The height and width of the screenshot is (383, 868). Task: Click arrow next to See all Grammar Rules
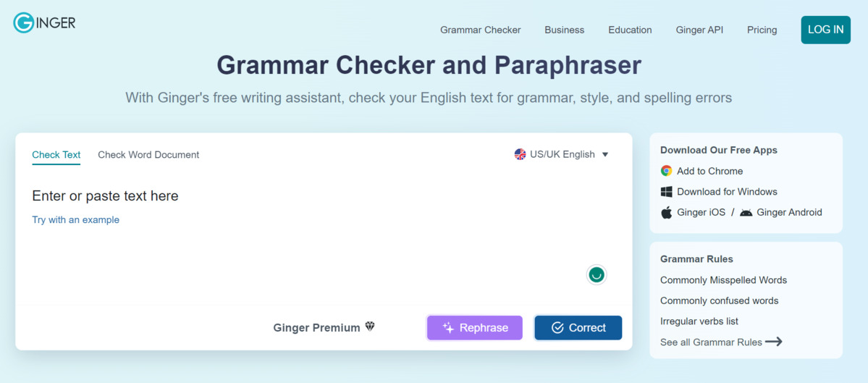(774, 342)
